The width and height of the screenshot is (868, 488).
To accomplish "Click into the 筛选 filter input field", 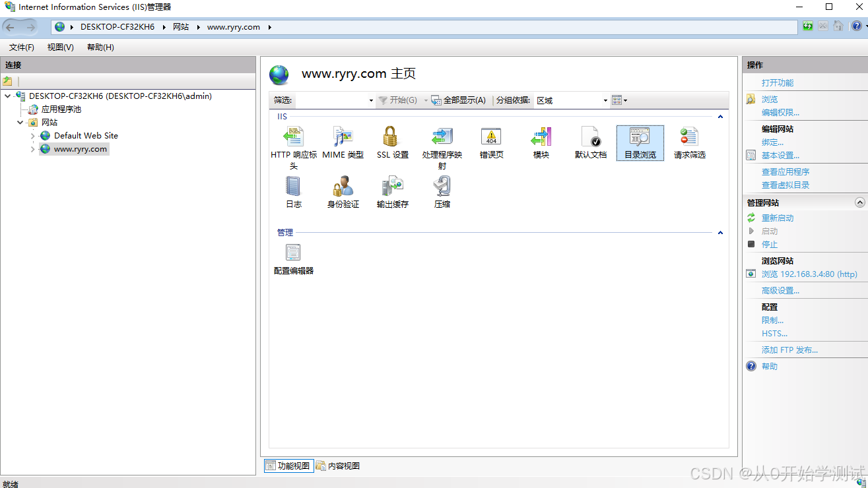I will [x=332, y=100].
